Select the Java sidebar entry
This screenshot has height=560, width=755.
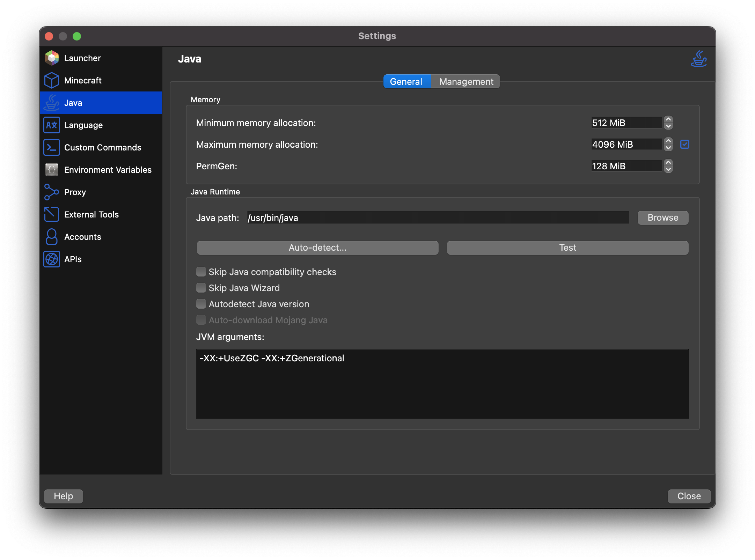pos(101,103)
